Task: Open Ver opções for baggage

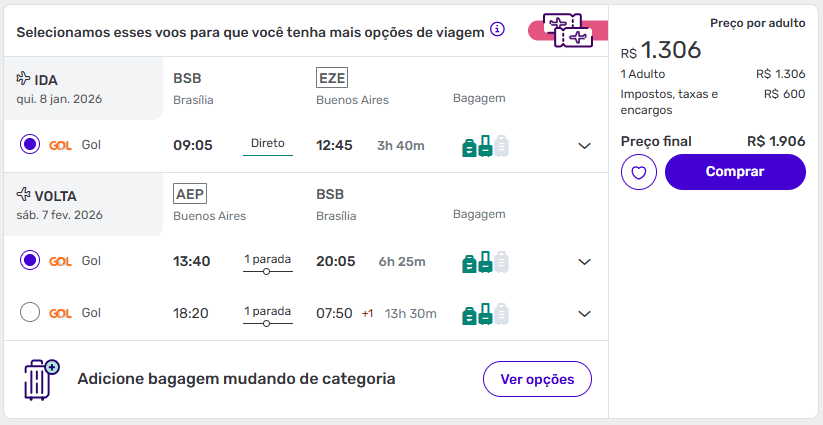Action: [x=537, y=379]
